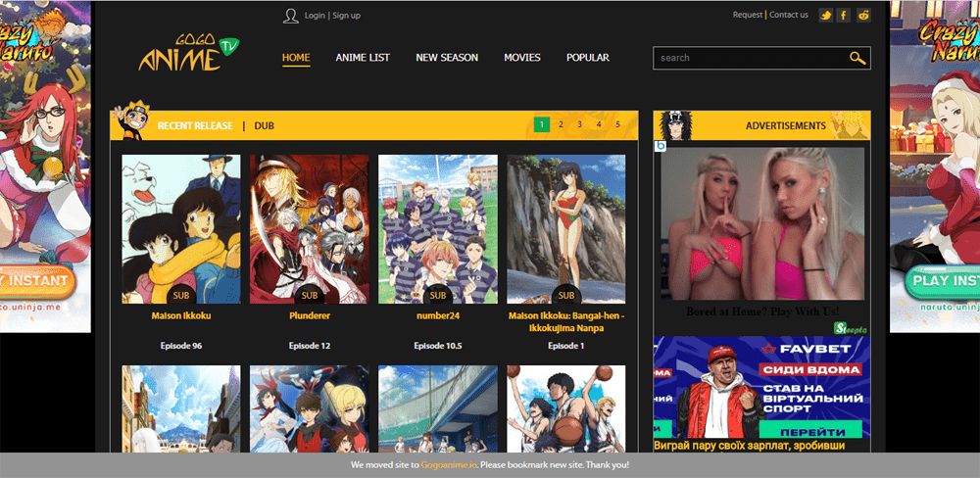Screen dimensions: 980x478
Task: Click the Naruto mascot beside Recent Release
Action: [133, 120]
